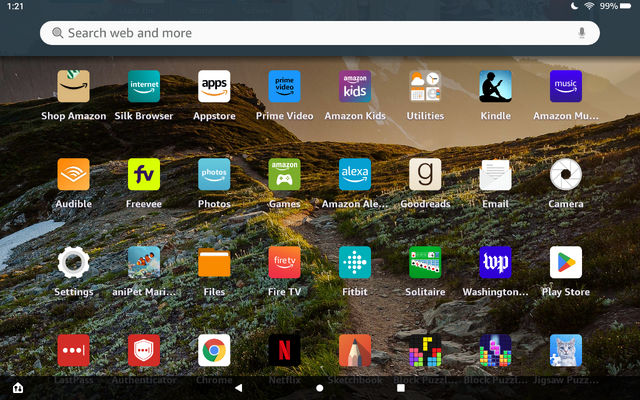Tap the home-house icon in bottom corner
The width and height of the screenshot is (640, 400).
point(18,388)
